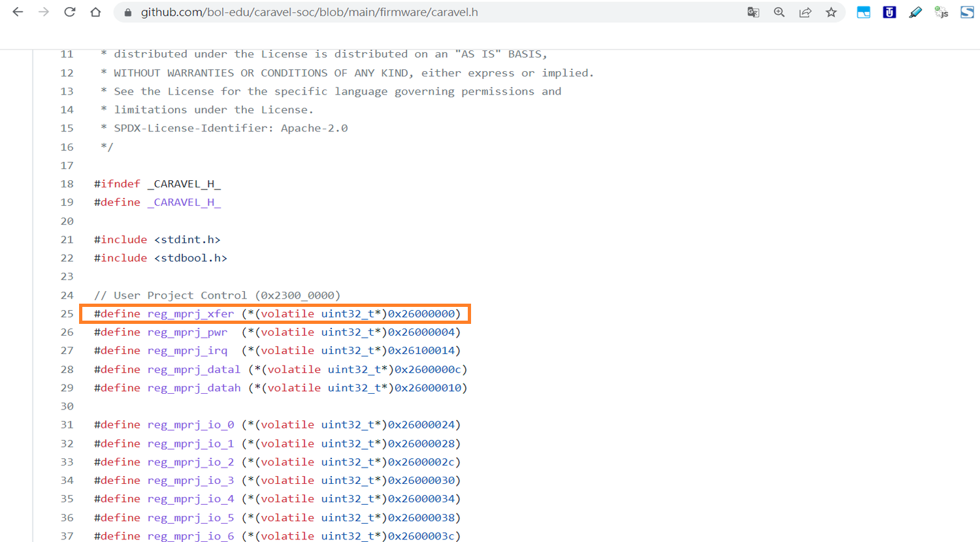
Task: Open the blue S extension icon
Action: [967, 12]
